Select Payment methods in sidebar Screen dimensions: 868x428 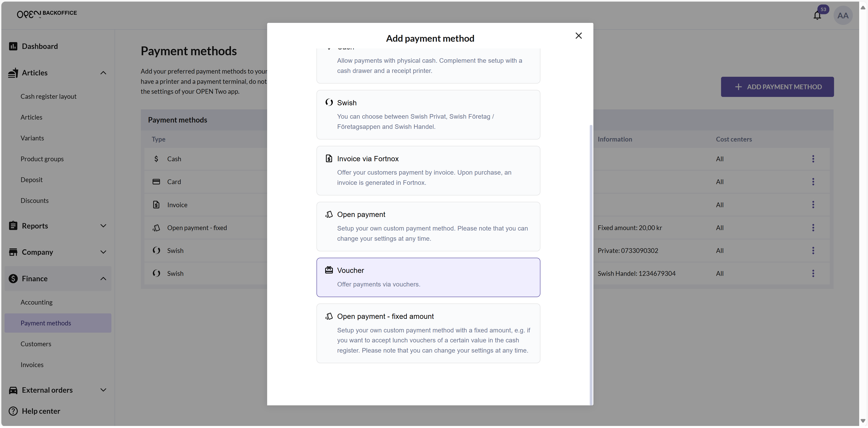tap(58, 323)
